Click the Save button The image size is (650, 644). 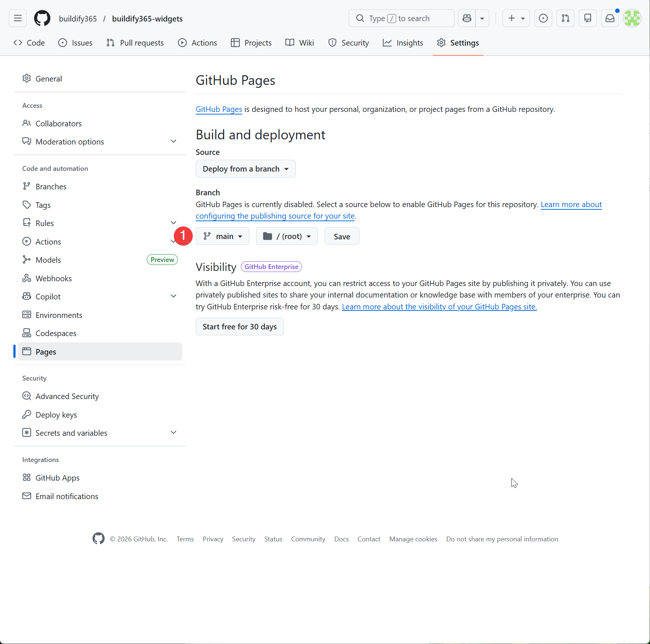(x=342, y=236)
